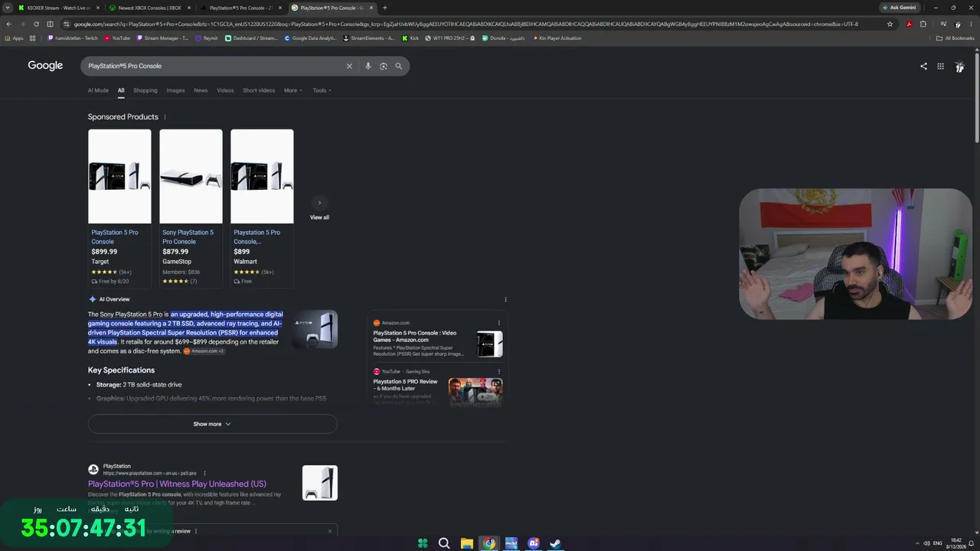Open the Chrome extensions puzzle menu
This screenshot has height=551, width=980.
(x=923, y=24)
